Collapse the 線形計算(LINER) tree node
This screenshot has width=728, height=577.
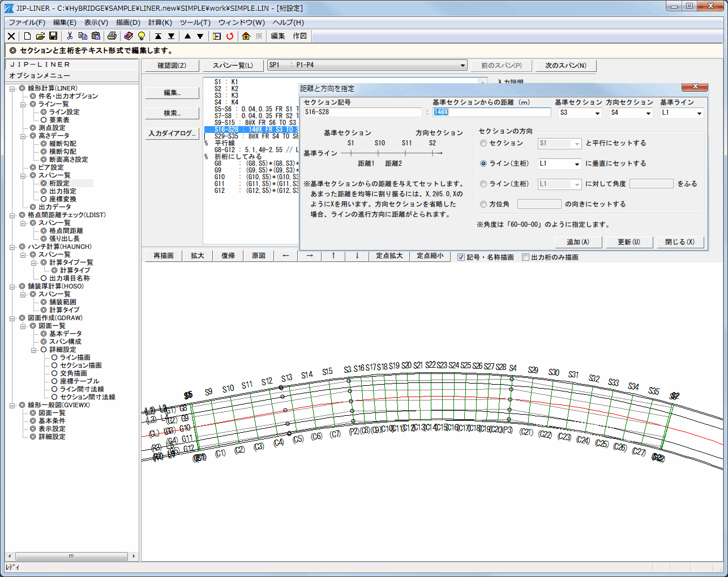tap(12, 89)
